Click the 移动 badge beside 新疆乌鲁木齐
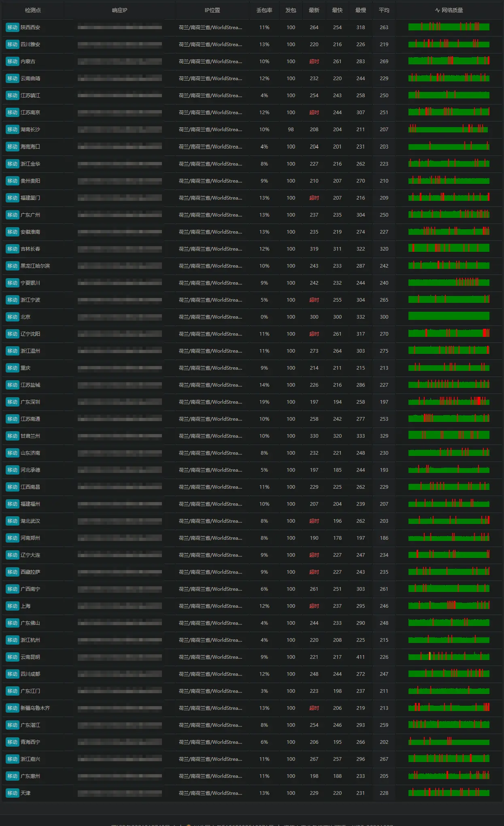This screenshot has height=826, width=504. point(12,708)
